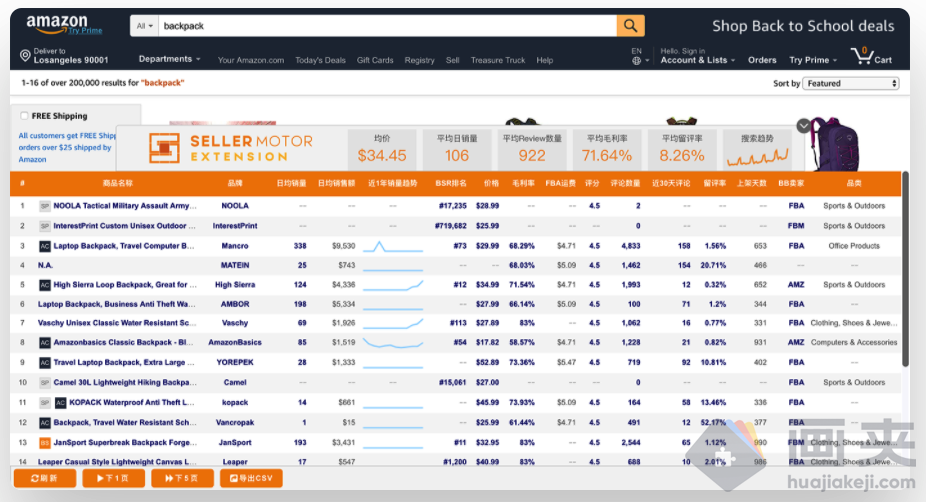Collapse the Seller Motor panel with arrow icon
Viewport: 926px width, 502px height.
click(x=803, y=126)
